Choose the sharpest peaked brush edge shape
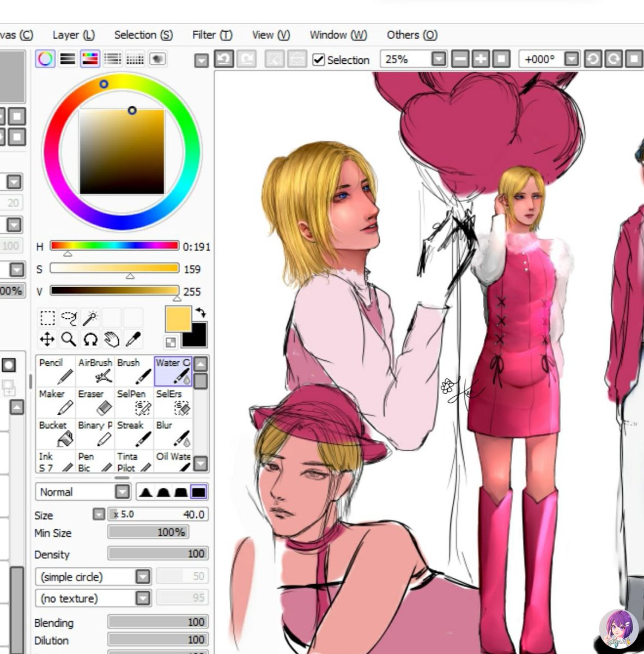 [x=144, y=492]
